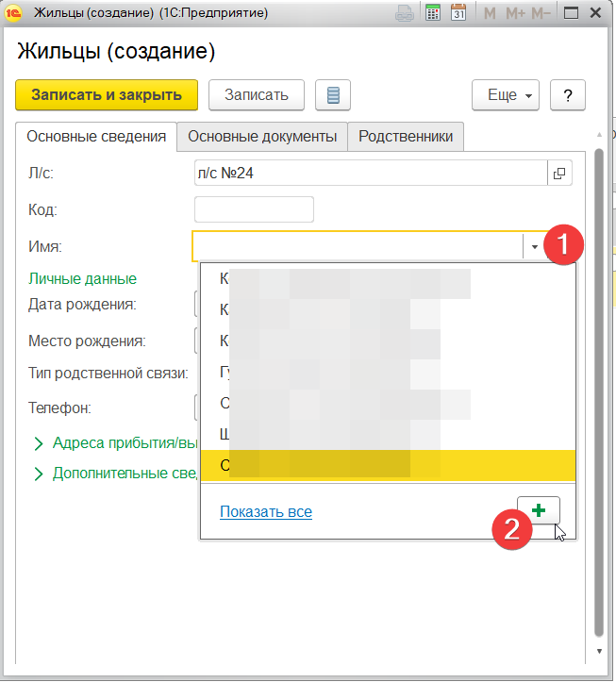This screenshot has height=682, width=616.
Task: Open the Л/с field open-form icon
Action: click(x=559, y=174)
